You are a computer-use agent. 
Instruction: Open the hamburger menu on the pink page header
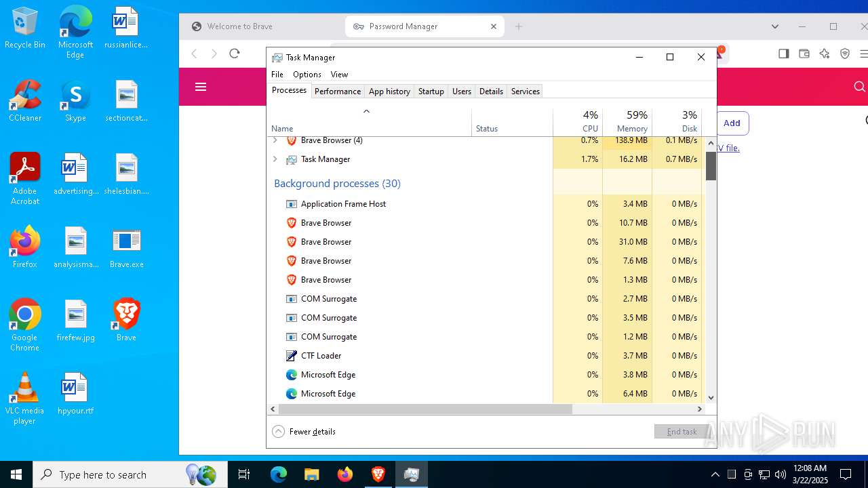point(201,87)
